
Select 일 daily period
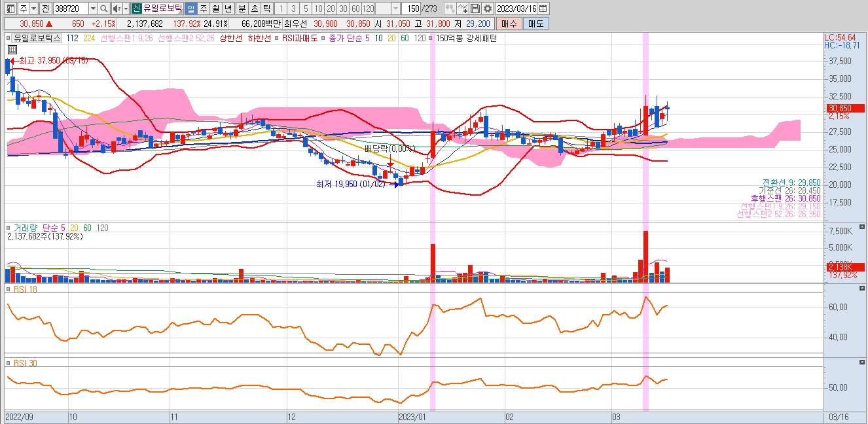pos(190,9)
